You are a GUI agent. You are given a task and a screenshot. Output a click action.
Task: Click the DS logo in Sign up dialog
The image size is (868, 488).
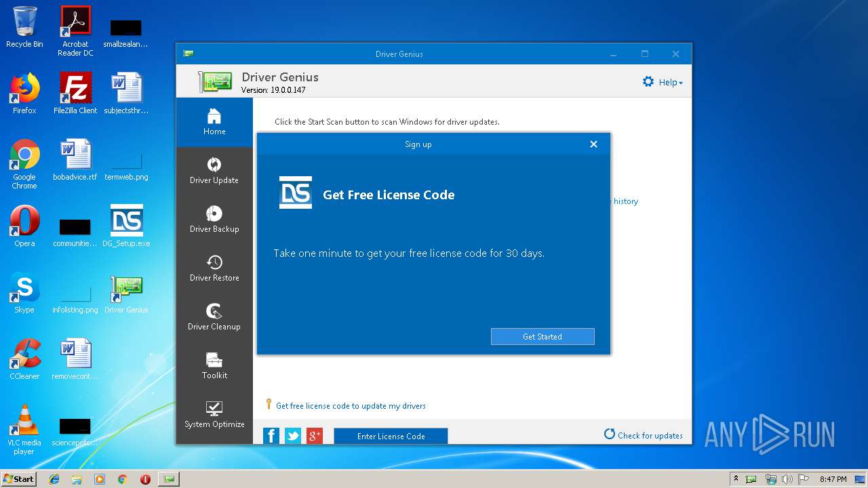(x=296, y=192)
